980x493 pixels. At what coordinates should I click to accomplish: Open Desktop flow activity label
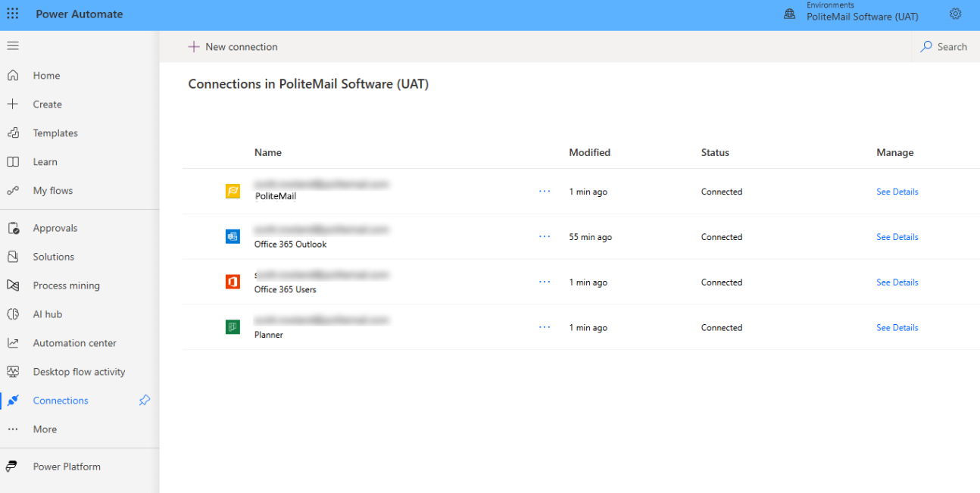point(80,372)
